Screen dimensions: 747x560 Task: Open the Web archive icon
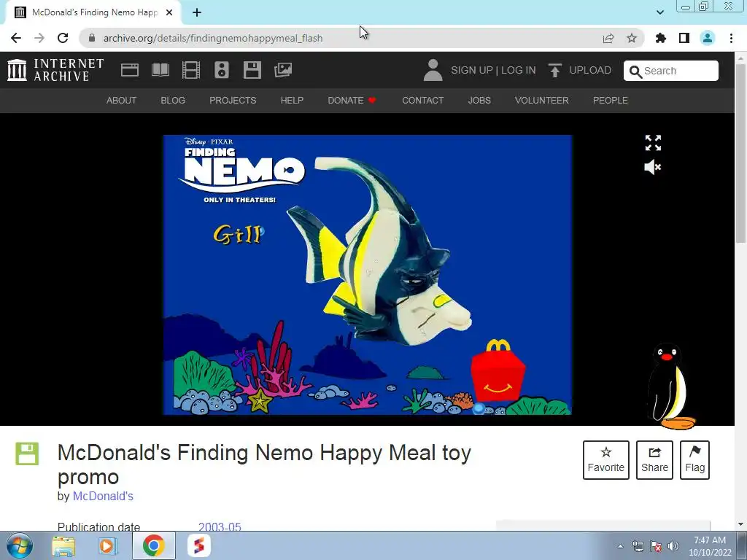pyautogui.click(x=130, y=70)
